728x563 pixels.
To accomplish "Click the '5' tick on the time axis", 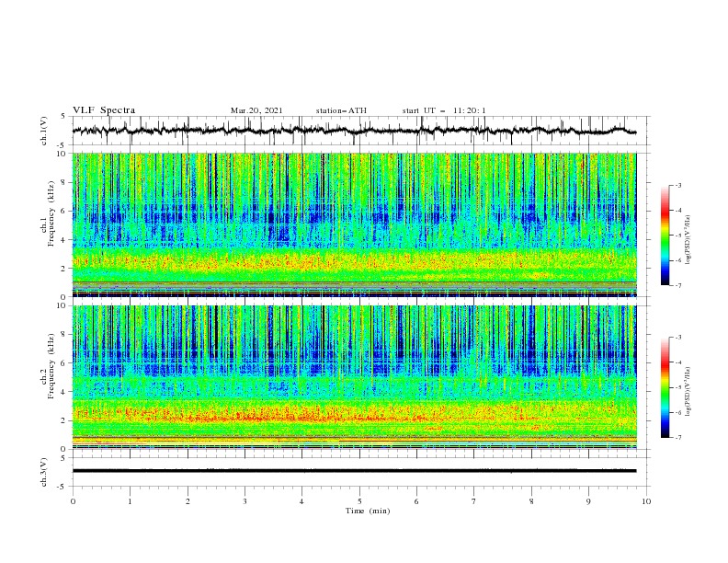I will [x=359, y=501].
